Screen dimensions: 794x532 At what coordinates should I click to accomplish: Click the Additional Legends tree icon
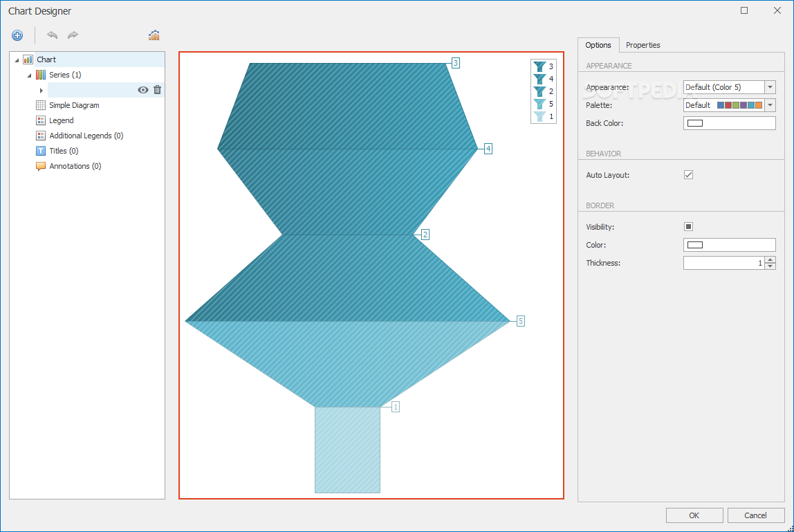[41, 136]
